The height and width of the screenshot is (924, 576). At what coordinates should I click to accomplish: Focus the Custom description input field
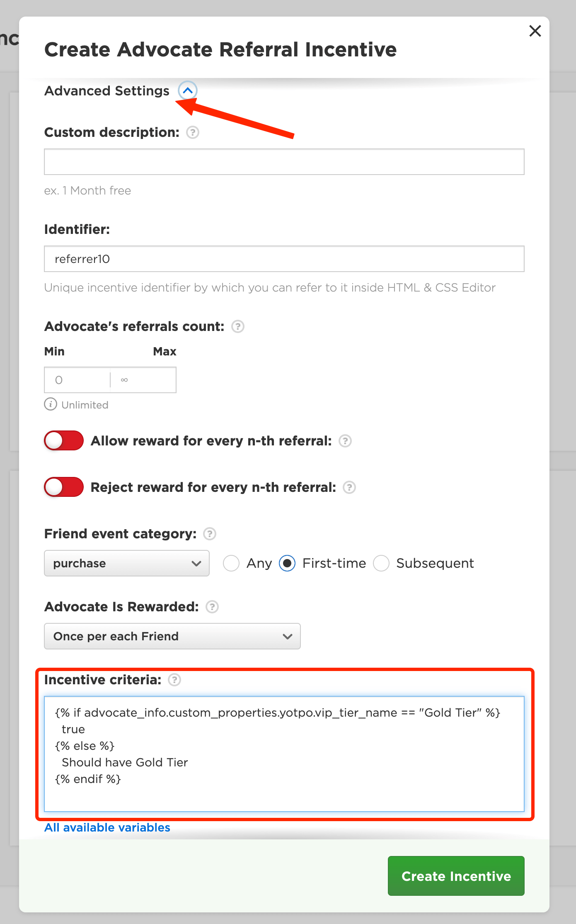284,162
